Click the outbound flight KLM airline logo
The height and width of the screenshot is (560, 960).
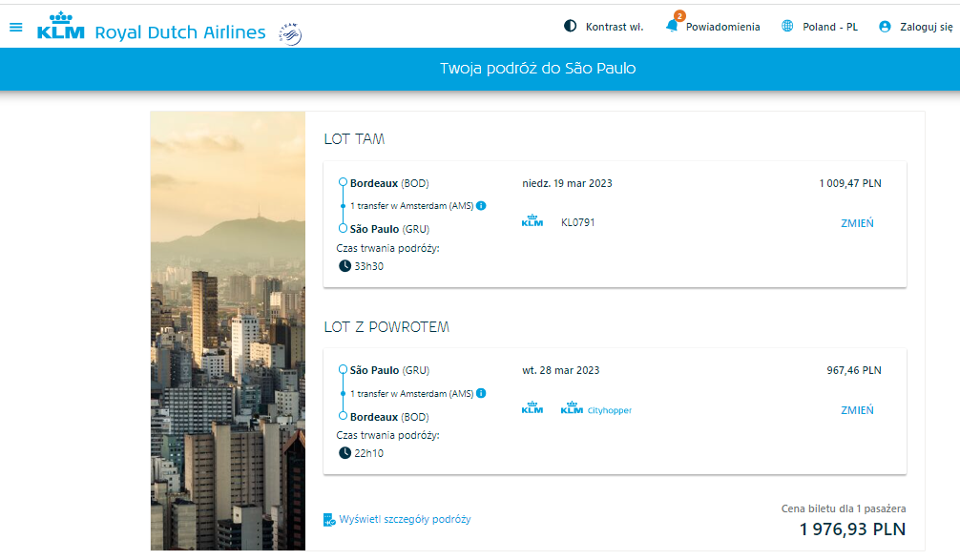[x=532, y=221]
